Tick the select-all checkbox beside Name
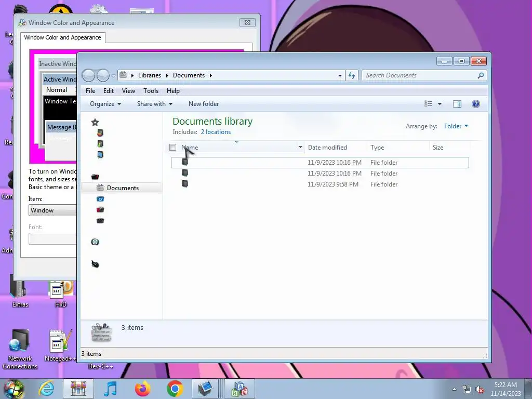The width and height of the screenshot is (532, 399). [172, 147]
